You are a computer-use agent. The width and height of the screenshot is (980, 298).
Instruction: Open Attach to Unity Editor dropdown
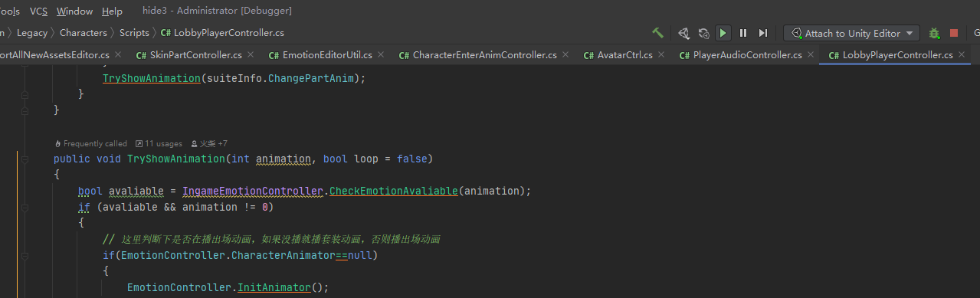click(x=851, y=33)
